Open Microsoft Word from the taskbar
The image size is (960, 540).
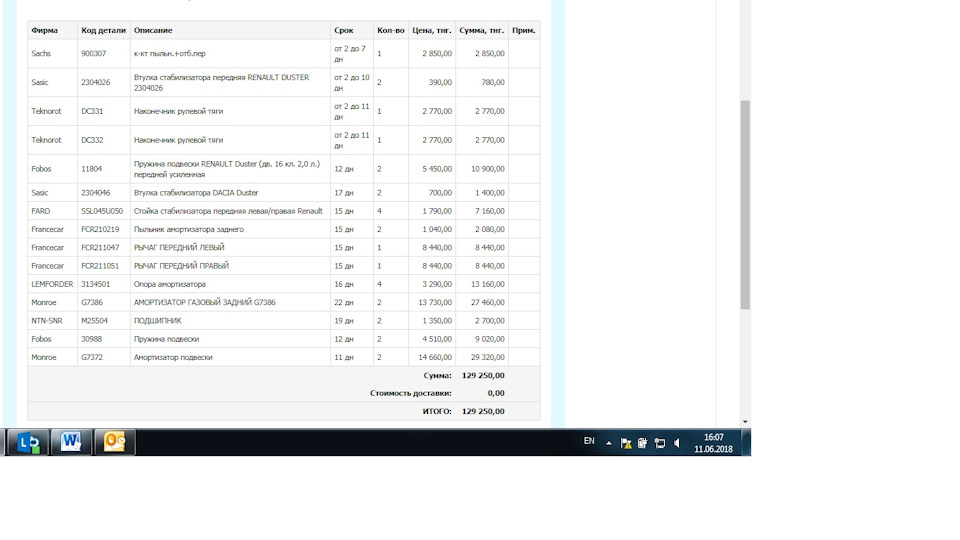[x=71, y=441]
